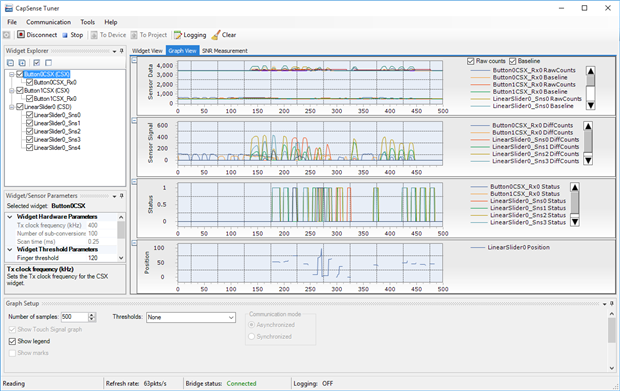Click the To Device toolbar icon
This screenshot has height=391, width=620.
click(x=94, y=35)
